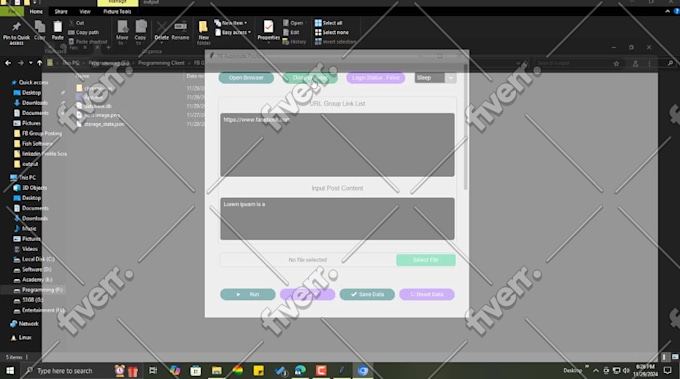Click the Select File button

[x=425, y=260]
